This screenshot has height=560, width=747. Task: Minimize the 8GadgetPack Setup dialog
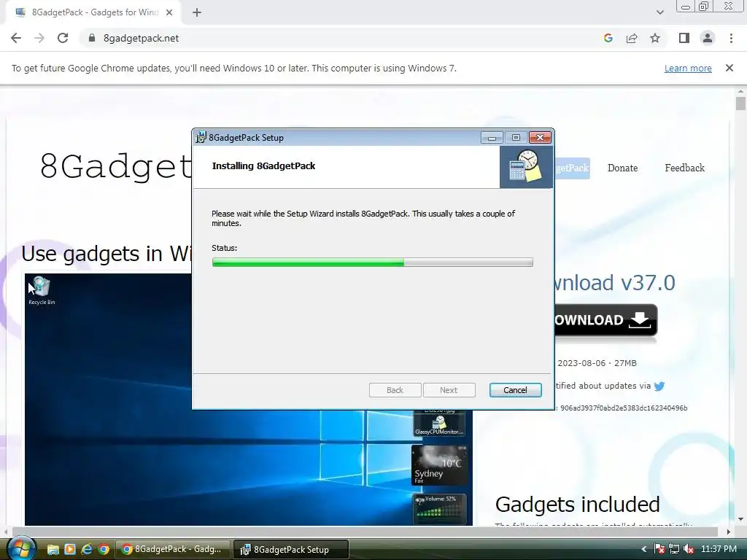pyautogui.click(x=492, y=138)
